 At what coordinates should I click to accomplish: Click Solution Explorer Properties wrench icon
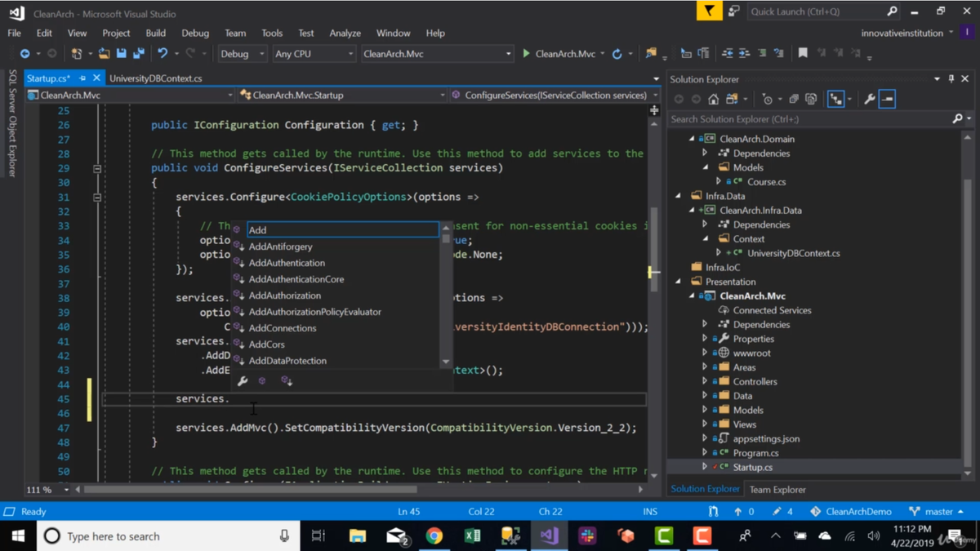[x=870, y=99]
